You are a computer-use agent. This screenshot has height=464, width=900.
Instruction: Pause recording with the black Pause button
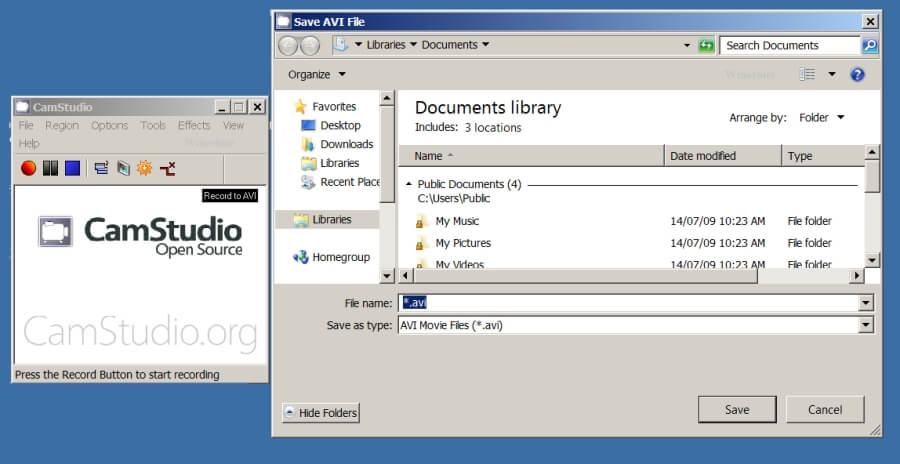pos(50,168)
